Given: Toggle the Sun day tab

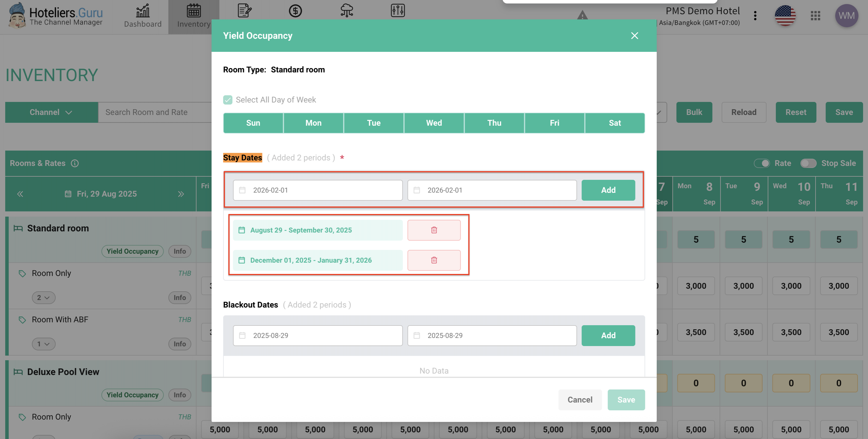Looking at the screenshot, I should tap(253, 123).
